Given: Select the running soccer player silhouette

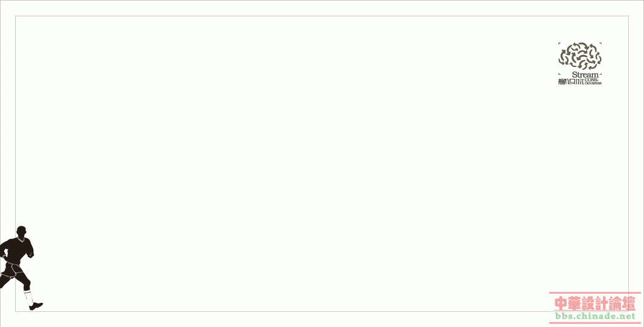Looking at the screenshot, I should point(21,268).
